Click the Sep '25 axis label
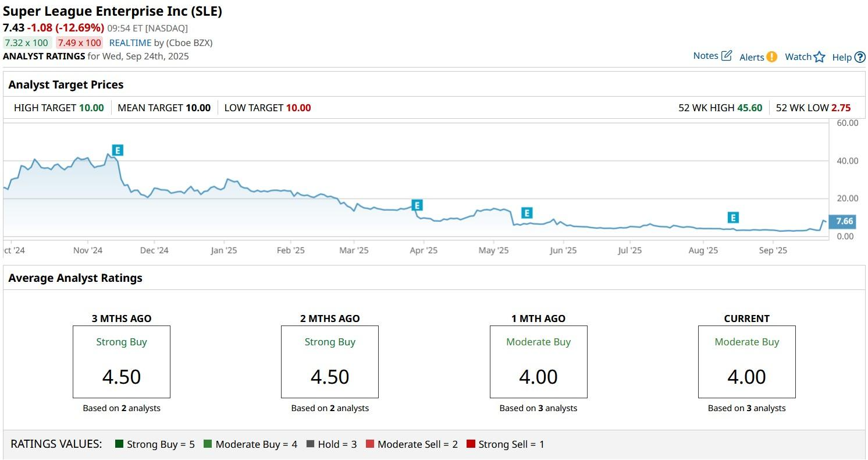The height and width of the screenshot is (460, 868). tap(773, 250)
